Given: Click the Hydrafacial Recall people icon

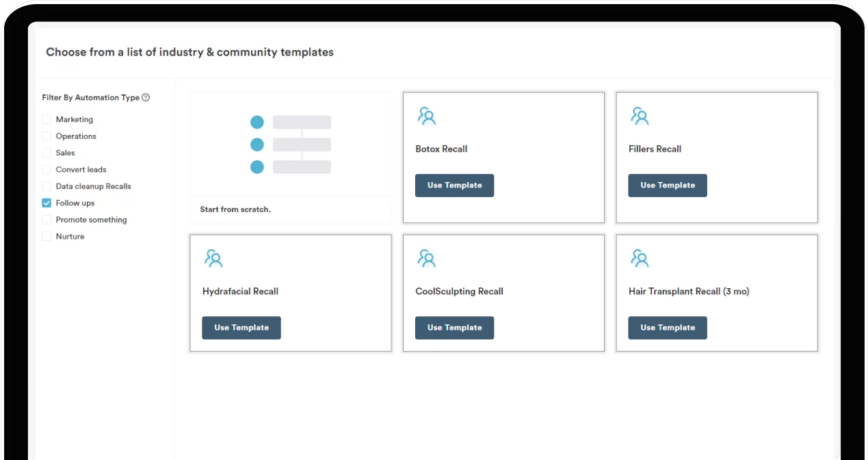Looking at the screenshot, I should click(213, 258).
